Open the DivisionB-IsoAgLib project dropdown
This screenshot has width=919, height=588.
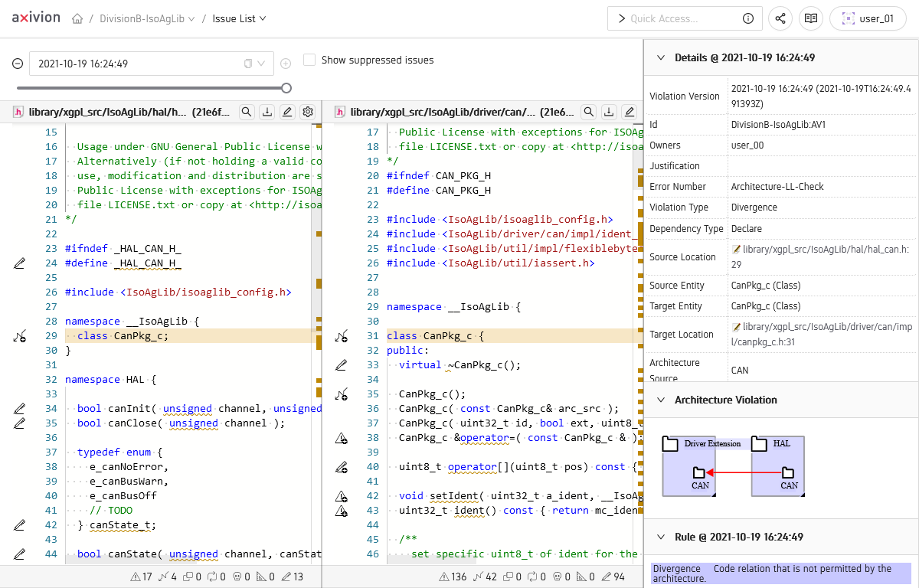click(147, 19)
